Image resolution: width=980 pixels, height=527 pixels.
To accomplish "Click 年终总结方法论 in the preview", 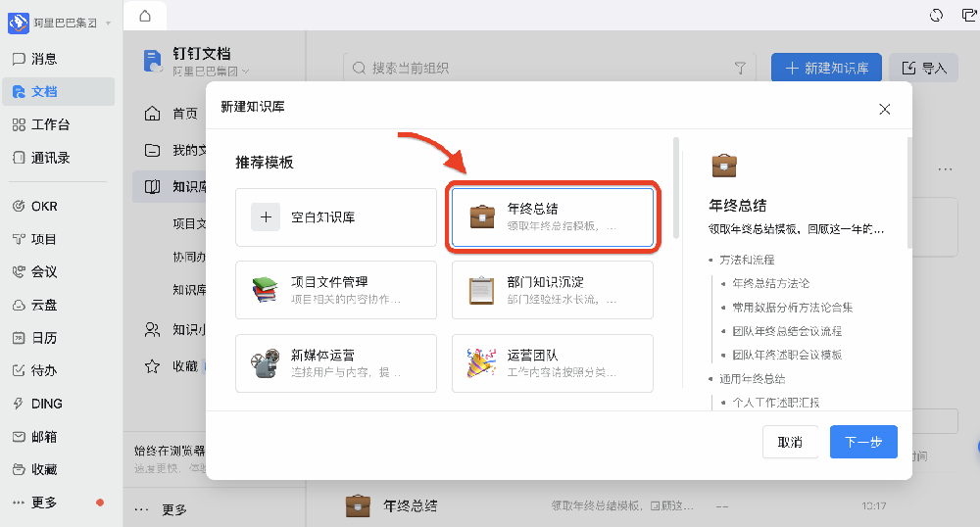I will click(770, 283).
